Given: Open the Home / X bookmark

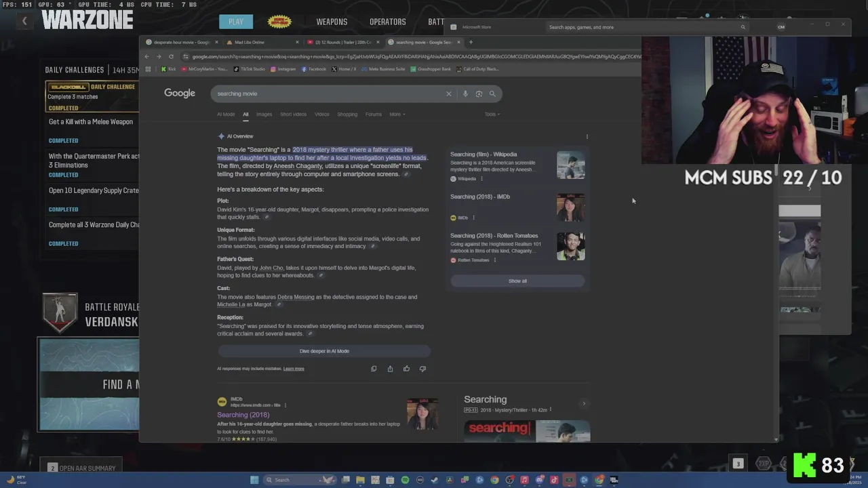Looking at the screenshot, I should click(x=344, y=69).
